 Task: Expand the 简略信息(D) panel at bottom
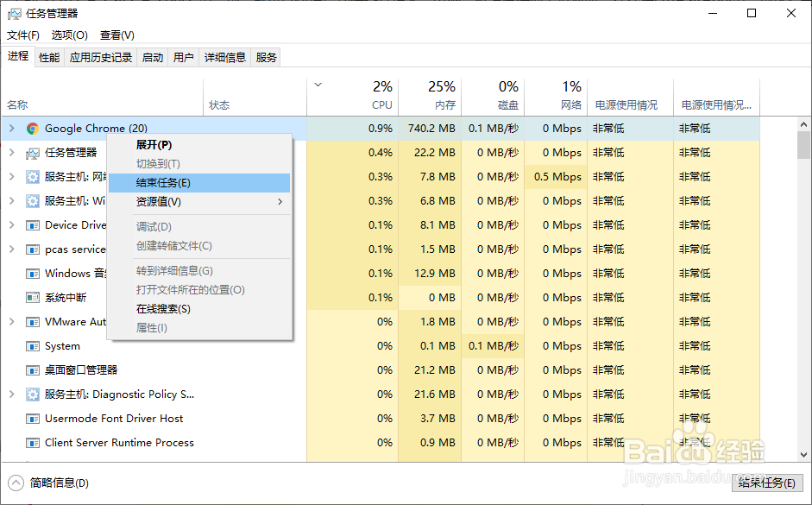pos(47,483)
